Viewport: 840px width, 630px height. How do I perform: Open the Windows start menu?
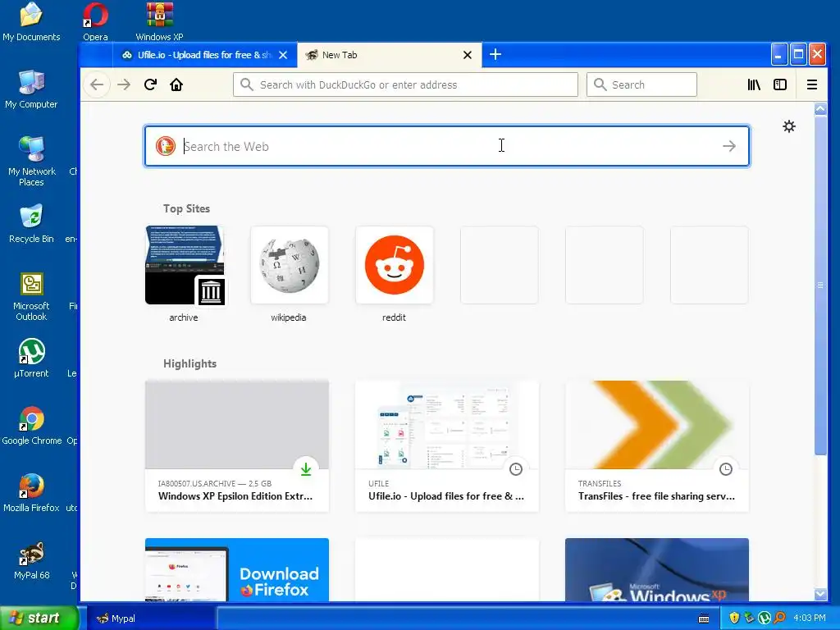pyautogui.click(x=39, y=618)
